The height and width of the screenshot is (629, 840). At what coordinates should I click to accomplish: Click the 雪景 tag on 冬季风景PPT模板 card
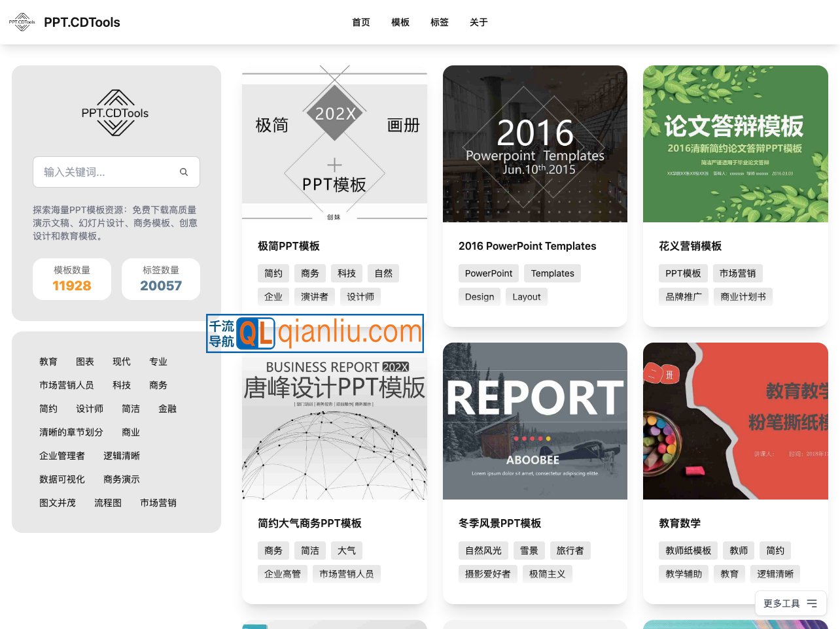point(529,551)
